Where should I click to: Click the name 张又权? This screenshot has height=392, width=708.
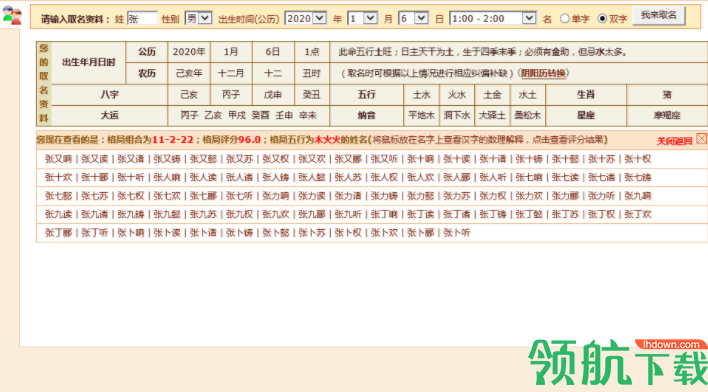pyautogui.click(x=275, y=159)
